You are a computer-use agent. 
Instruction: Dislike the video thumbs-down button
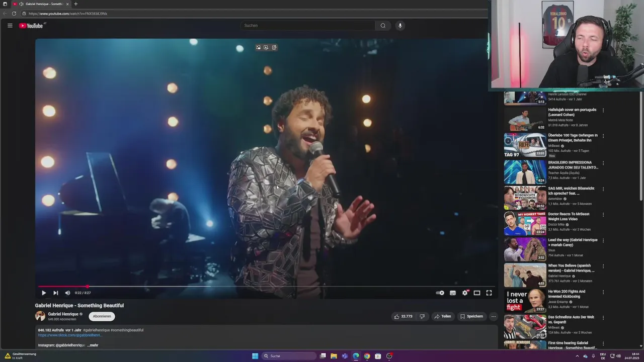click(422, 316)
